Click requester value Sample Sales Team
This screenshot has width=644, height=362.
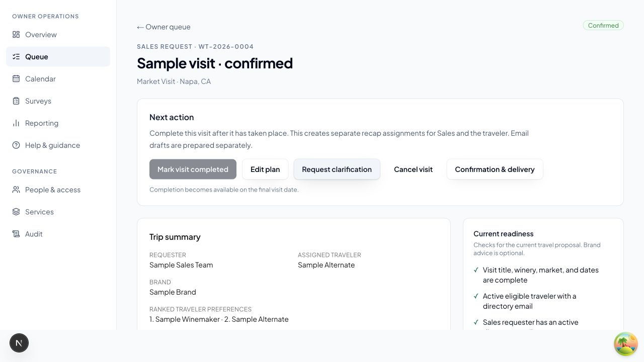pyautogui.click(x=181, y=265)
